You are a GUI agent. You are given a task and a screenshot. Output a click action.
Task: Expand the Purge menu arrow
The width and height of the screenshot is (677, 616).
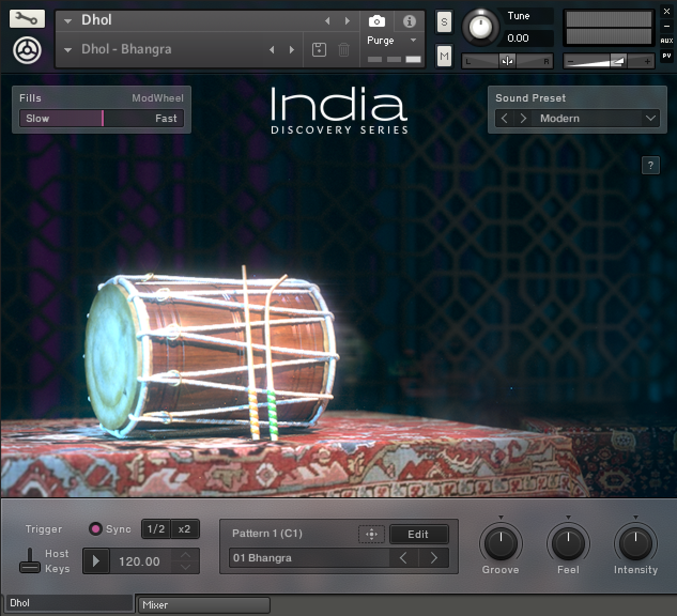[413, 41]
